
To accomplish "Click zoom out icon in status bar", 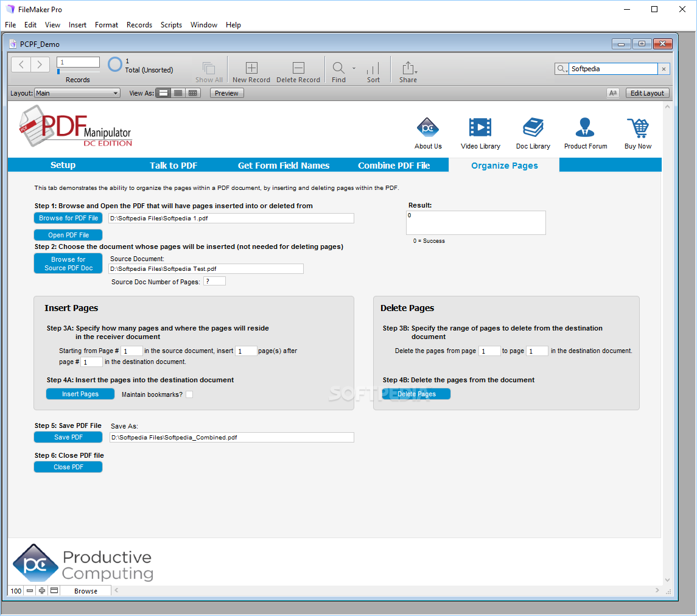I will pos(30,590).
